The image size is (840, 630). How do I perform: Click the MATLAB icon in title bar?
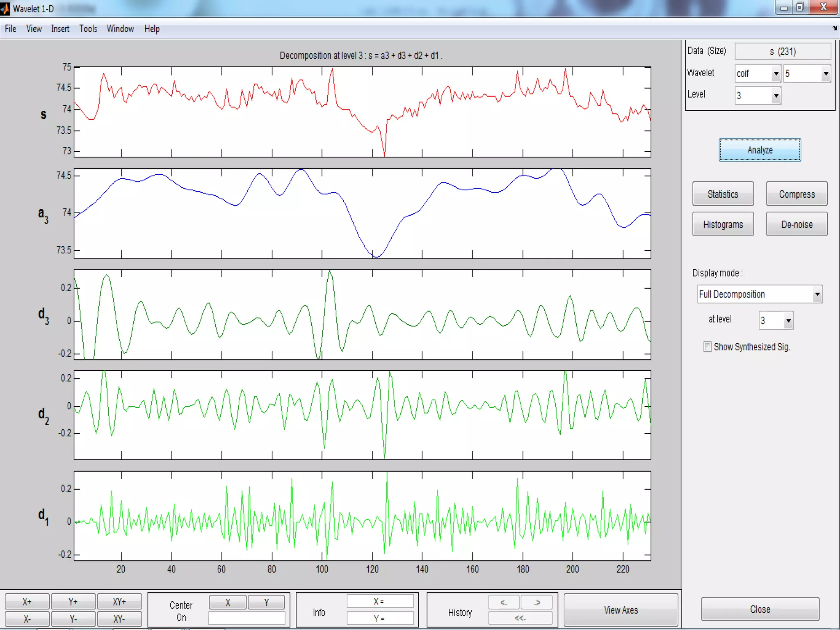5,8
